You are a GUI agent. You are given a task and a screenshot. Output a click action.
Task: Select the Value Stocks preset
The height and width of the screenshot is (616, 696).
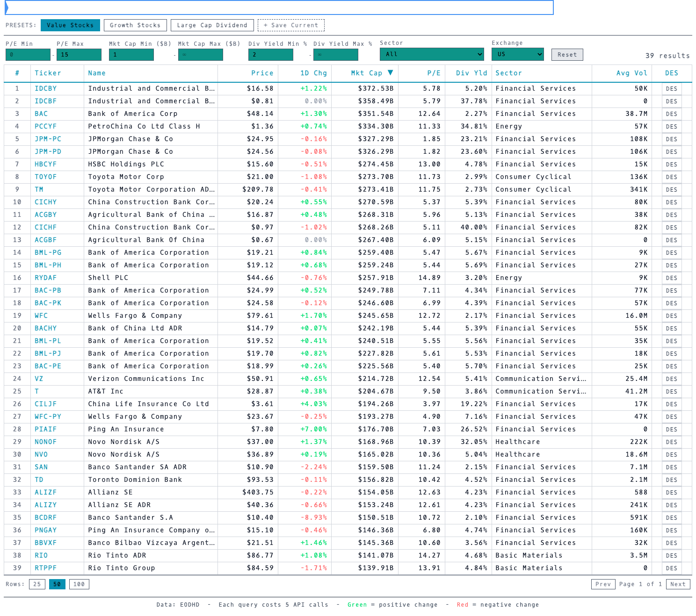(x=70, y=25)
